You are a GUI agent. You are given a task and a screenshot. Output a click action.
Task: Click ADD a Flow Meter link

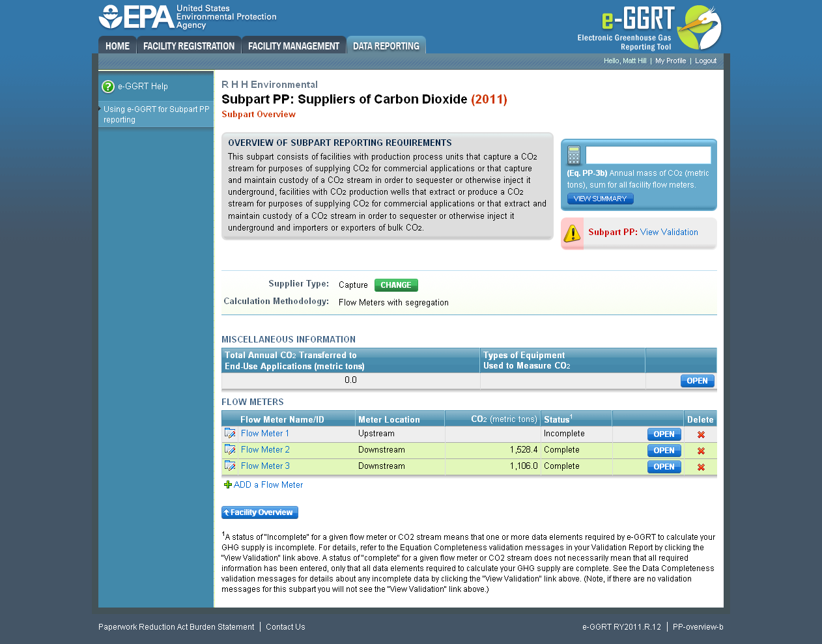pyautogui.click(x=268, y=485)
